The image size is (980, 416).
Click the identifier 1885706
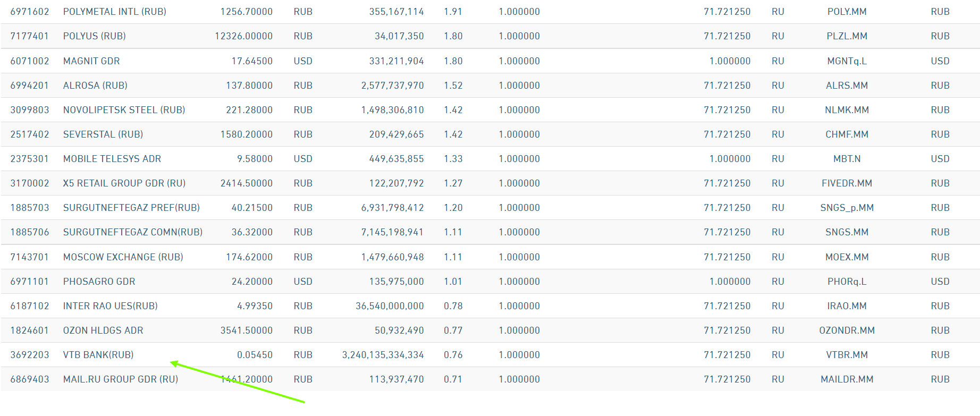click(x=30, y=232)
